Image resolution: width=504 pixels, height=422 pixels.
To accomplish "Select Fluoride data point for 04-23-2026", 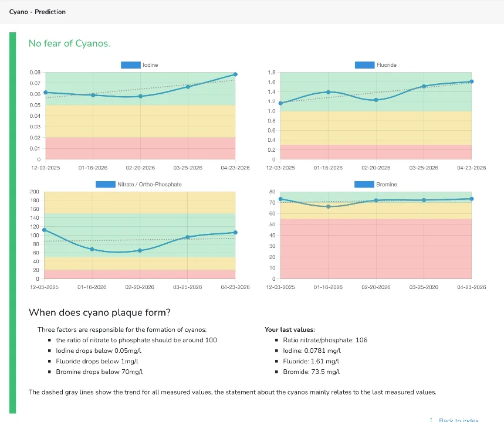I will (x=472, y=81).
